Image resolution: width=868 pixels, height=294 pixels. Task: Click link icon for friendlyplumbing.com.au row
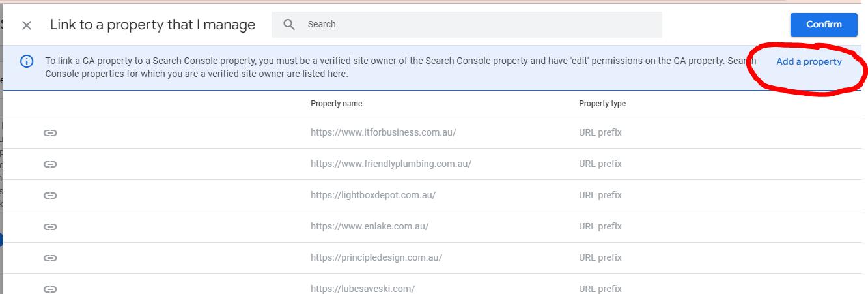pyautogui.click(x=50, y=164)
